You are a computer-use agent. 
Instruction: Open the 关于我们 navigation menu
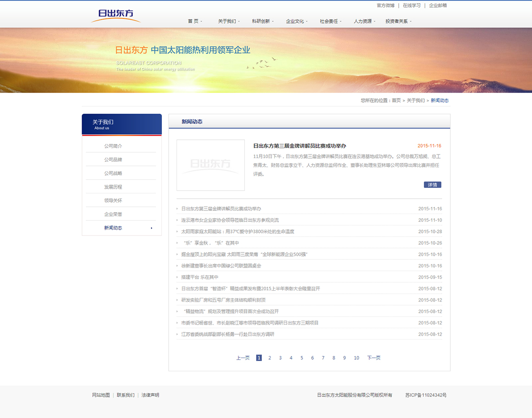(x=229, y=21)
